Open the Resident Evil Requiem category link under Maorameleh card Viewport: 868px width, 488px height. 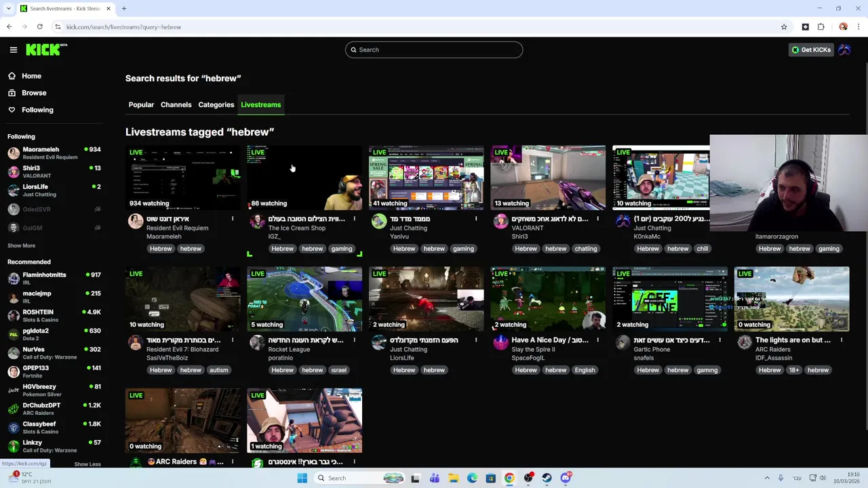click(177, 228)
